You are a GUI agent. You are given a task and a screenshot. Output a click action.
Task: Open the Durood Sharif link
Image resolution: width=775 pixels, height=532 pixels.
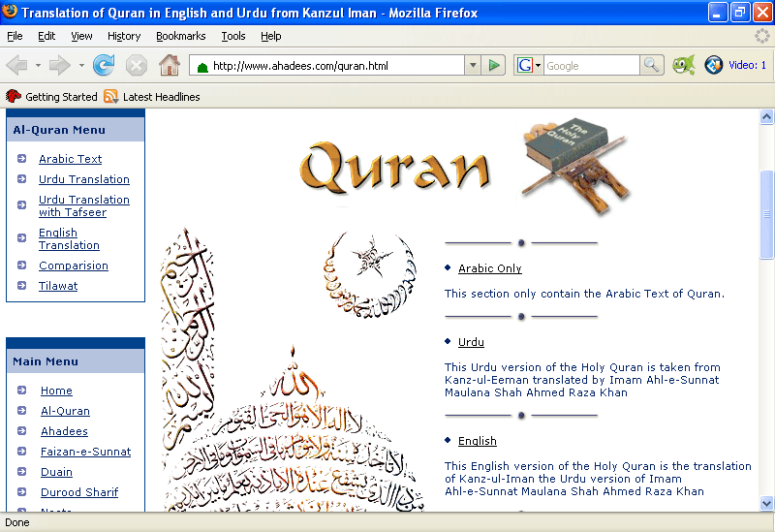pyautogui.click(x=79, y=492)
